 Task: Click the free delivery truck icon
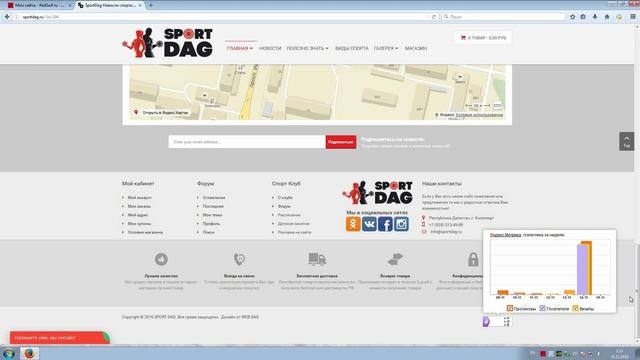(x=317, y=259)
